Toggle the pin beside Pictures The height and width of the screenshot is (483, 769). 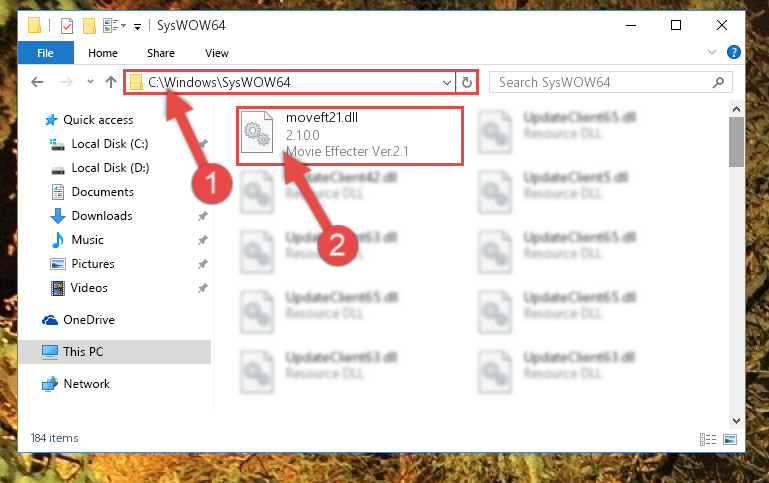click(203, 264)
